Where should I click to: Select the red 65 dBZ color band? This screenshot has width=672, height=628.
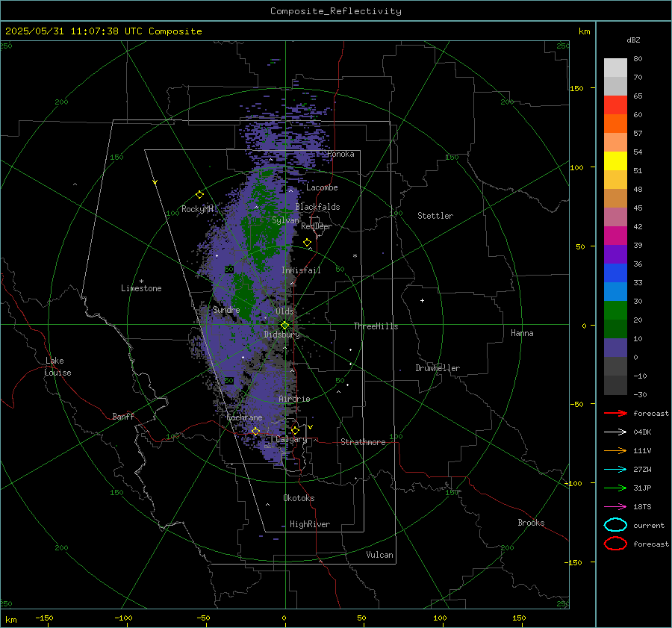[x=615, y=105]
